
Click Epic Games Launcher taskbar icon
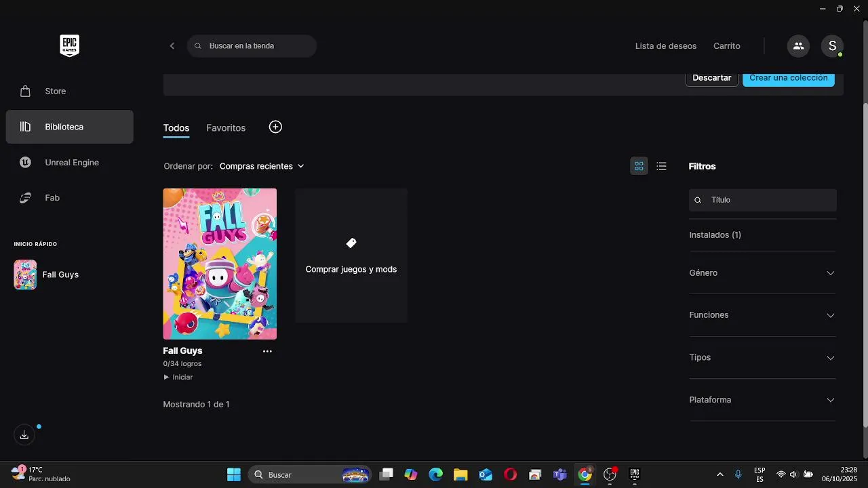[635, 474]
